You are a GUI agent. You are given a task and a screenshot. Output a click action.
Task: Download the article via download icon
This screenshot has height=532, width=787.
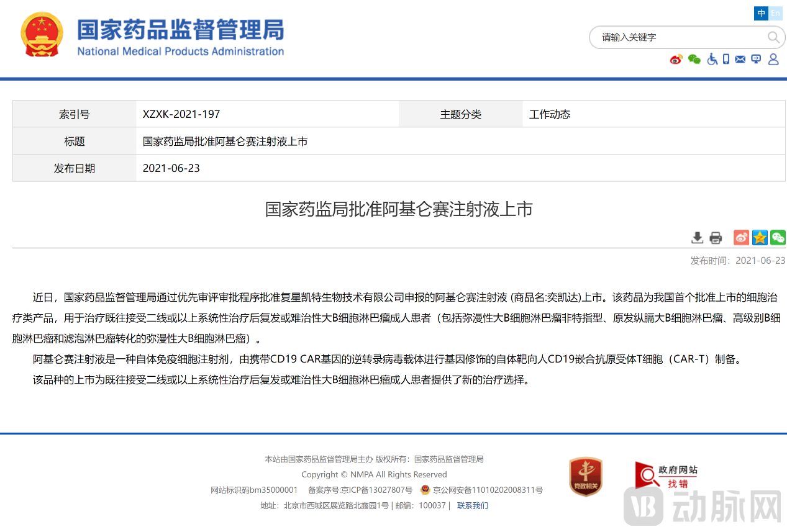(x=698, y=238)
